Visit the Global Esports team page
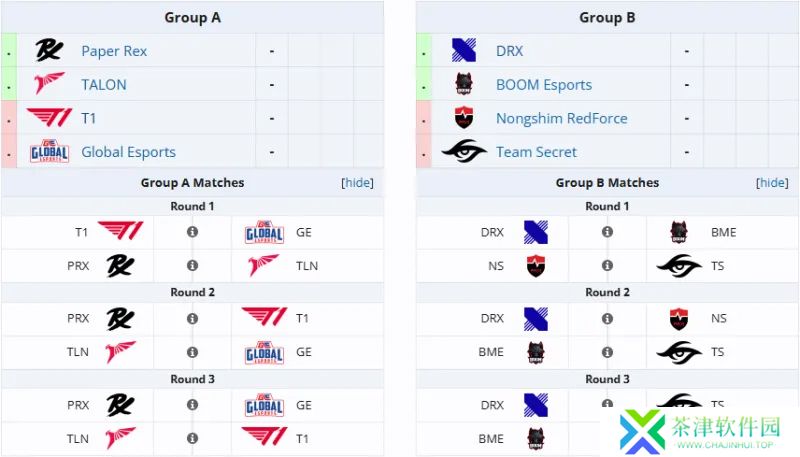This screenshot has width=800, height=457. click(129, 152)
